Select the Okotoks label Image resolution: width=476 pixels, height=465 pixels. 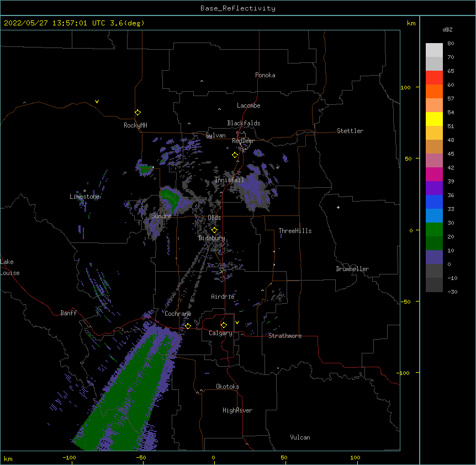click(228, 387)
